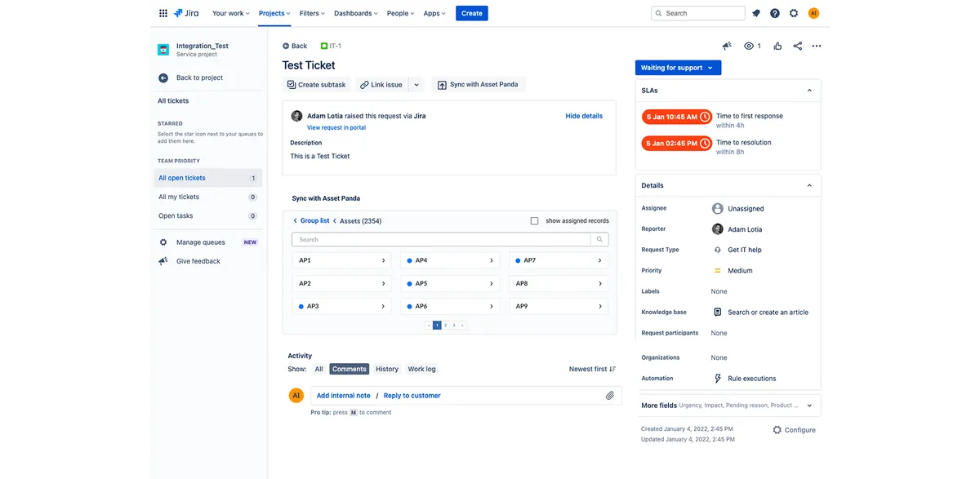Click the sort order icon beside Newest first
This screenshot has height=479, width=980.
point(613,369)
